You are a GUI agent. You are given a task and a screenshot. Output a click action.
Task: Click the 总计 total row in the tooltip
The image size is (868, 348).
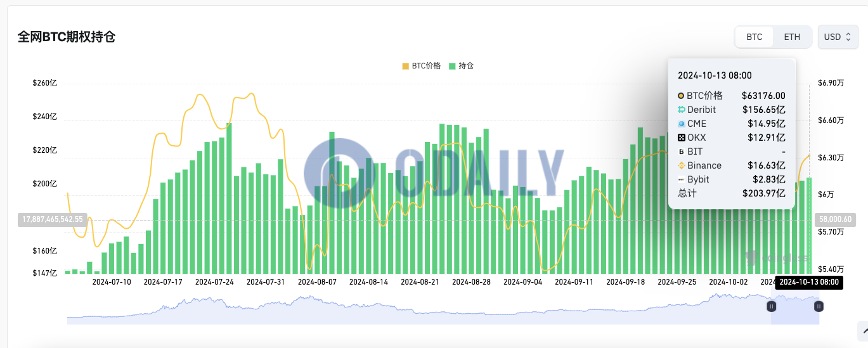pos(731,193)
